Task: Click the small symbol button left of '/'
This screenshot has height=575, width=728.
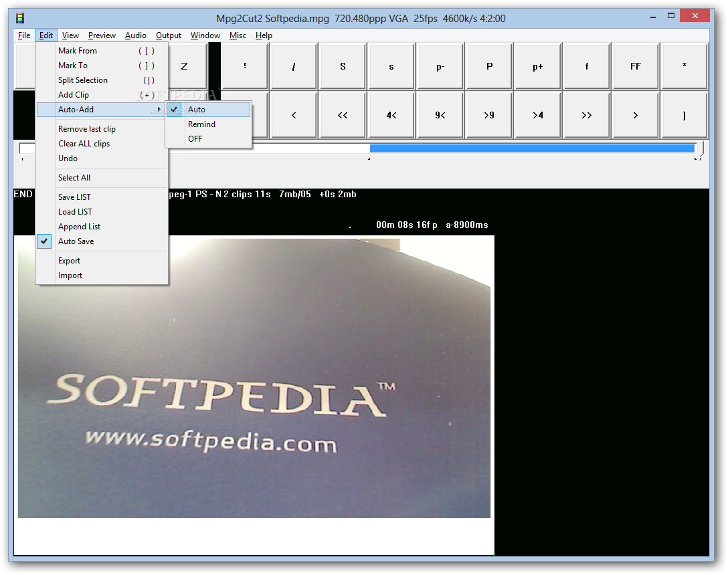Action: pyautogui.click(x=245, y=66)
